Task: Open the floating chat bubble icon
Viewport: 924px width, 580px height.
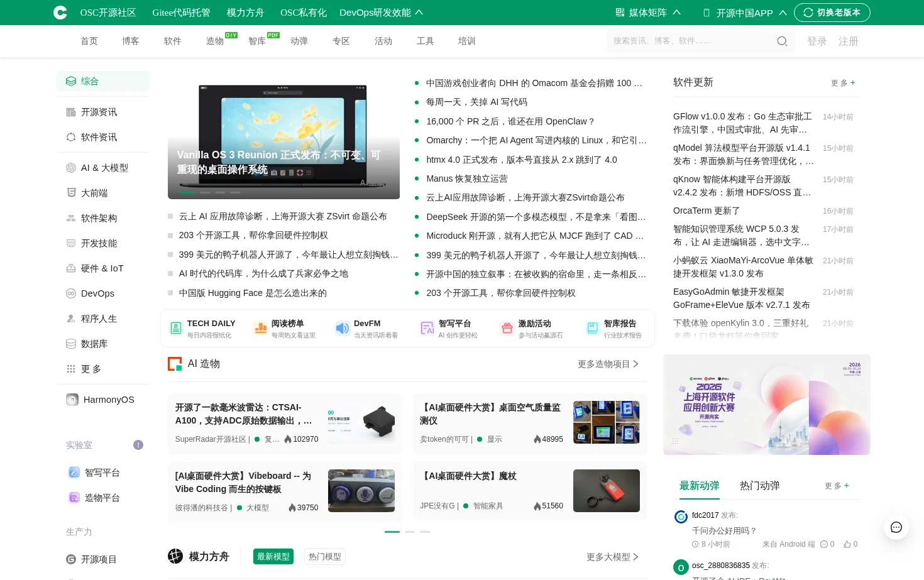Action: [x=896, y=527]
